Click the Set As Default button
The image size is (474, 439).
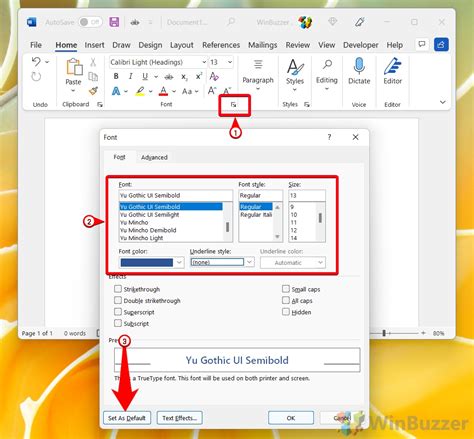coord(127,418)
